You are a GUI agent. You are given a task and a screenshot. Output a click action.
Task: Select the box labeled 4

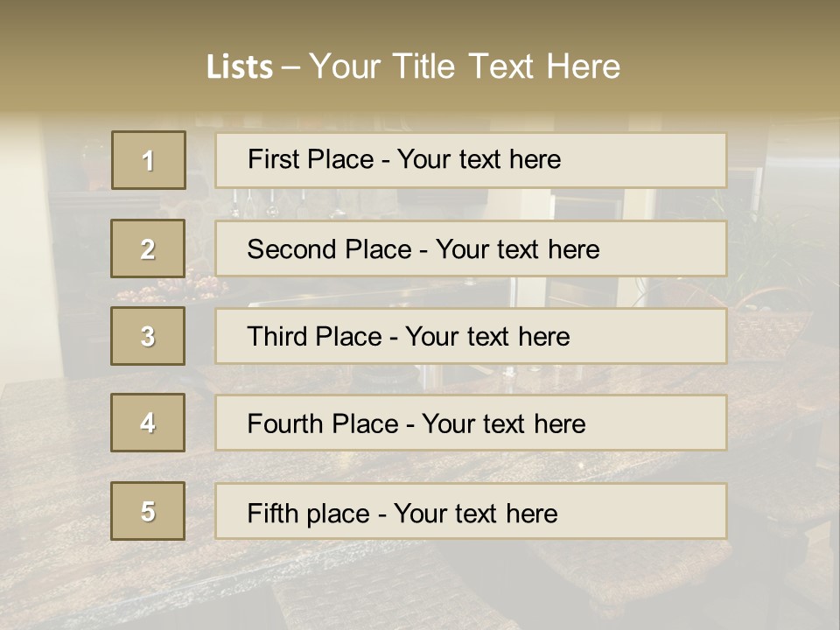148,423
